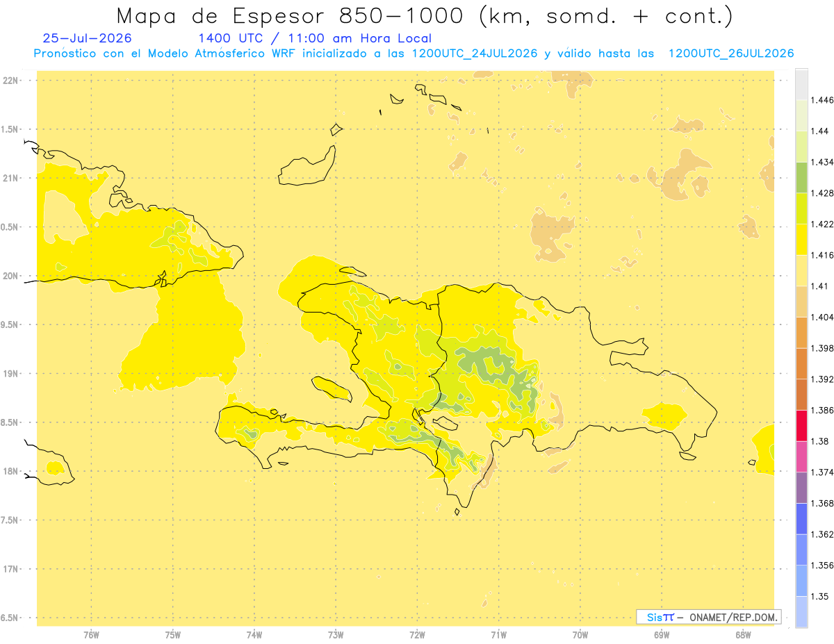Click the 21N latitude axis label
Screen dimensions: 834x644
coord(11,178)
